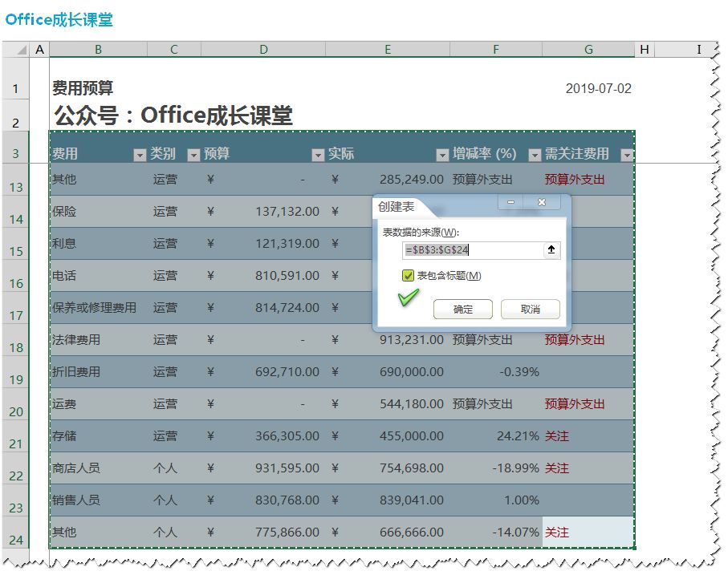Click budget value 810,591.00
Image resolution: width=728 pixels, height=575 pixels.
click(x=287, y=276)
